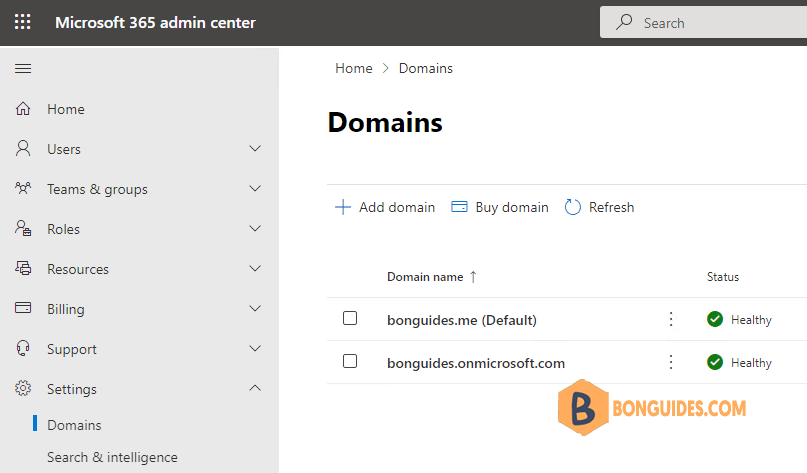Click the Resources printer icon
The width and height of the screenshot is (807, 473).
(23, 268)
